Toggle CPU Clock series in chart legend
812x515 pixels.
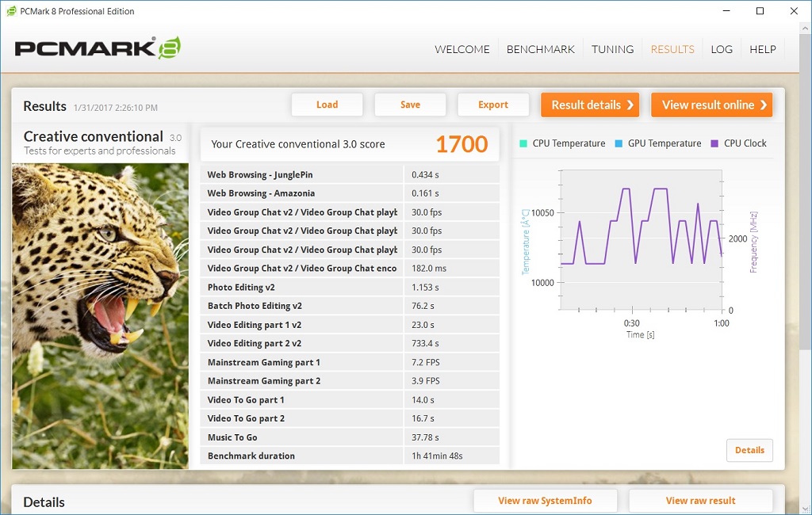(738, 143)
